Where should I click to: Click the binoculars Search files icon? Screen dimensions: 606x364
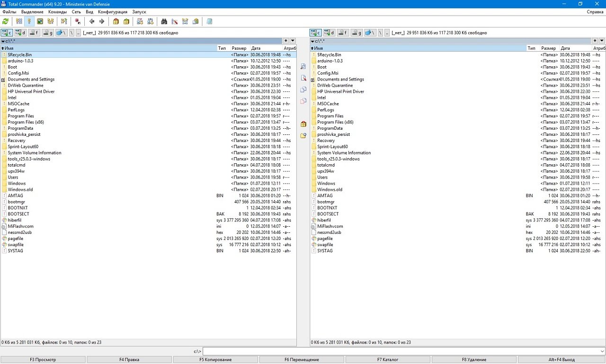[164, 21]
